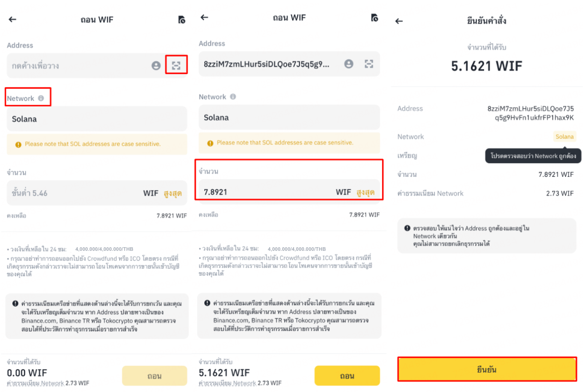Tap max link in empty amount field
The height and width of the screenshot is (392, 587).
click(x=173, y=193)
